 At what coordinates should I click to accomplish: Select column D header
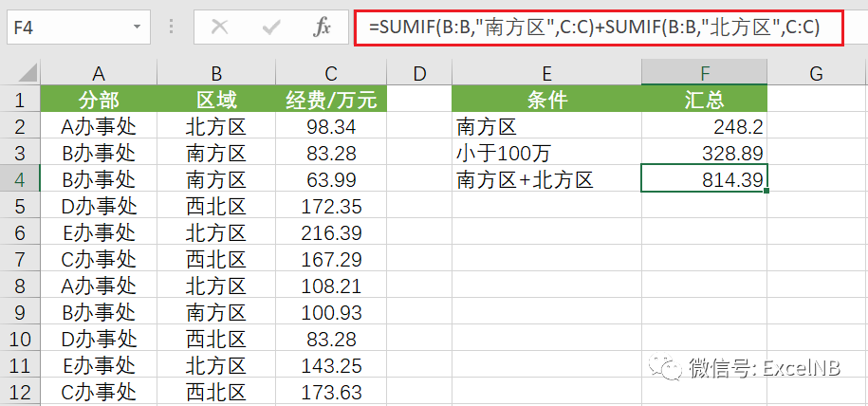419,72
